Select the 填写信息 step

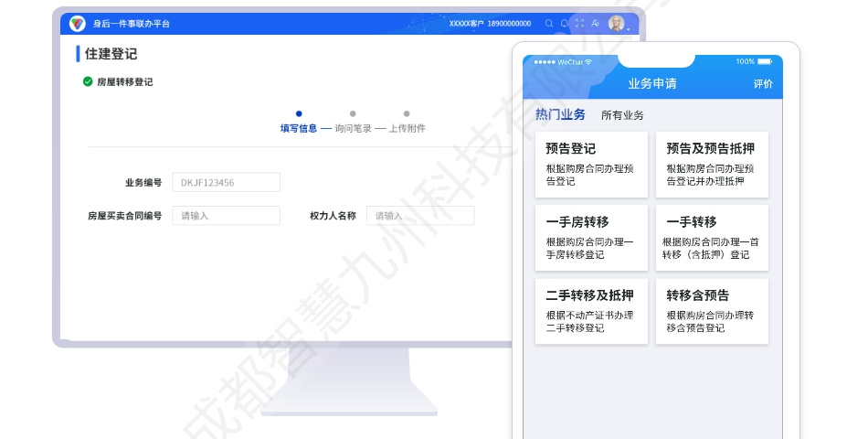tap(299, 128)
